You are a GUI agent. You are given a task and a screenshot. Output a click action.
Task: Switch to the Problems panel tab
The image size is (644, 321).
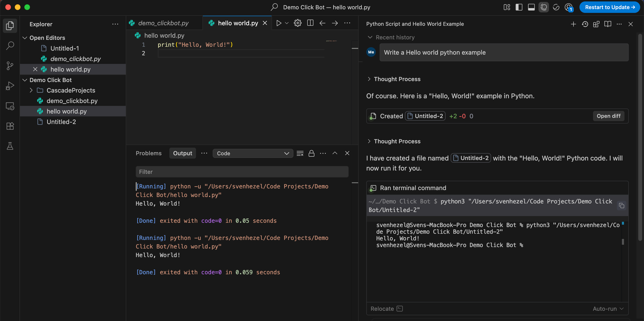tap(149, 153)
